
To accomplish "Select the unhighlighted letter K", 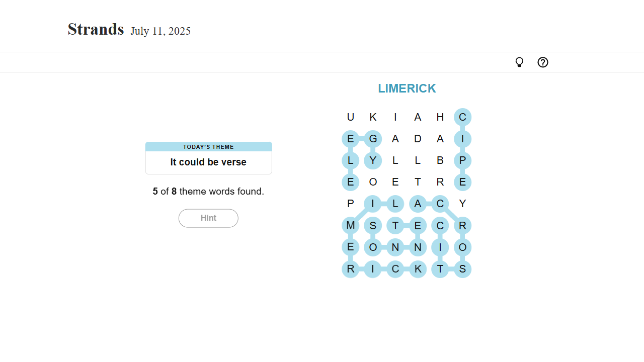I will click(373, 117).
